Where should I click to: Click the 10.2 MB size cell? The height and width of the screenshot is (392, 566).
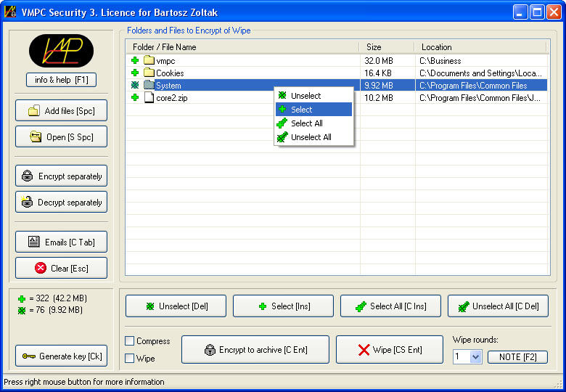[379, 97]
